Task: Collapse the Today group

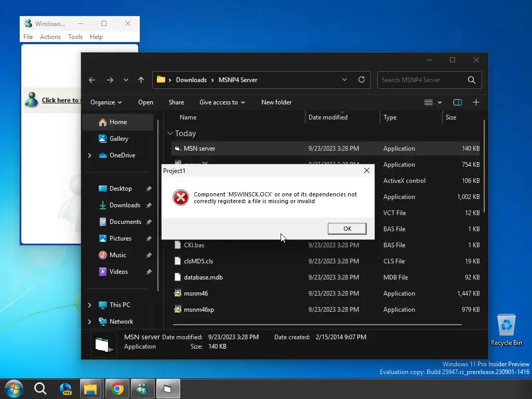Action: click(x=170, y=134)
